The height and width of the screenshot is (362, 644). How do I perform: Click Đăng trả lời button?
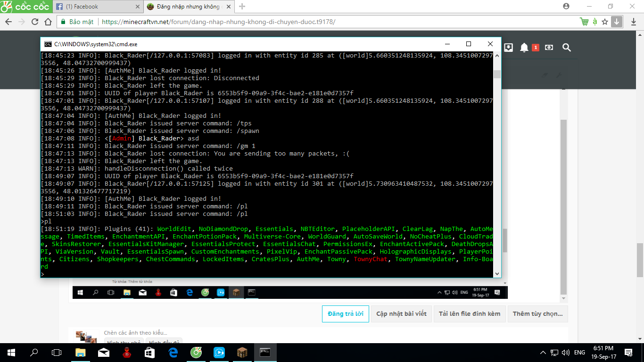click(x=346, y=313)
